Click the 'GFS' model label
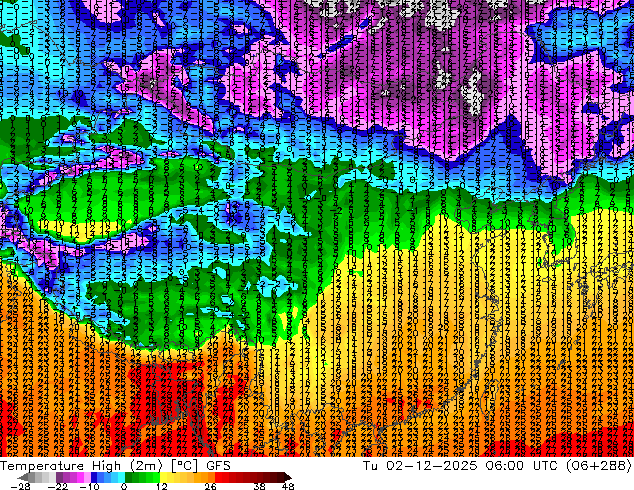 coord(218,466)
